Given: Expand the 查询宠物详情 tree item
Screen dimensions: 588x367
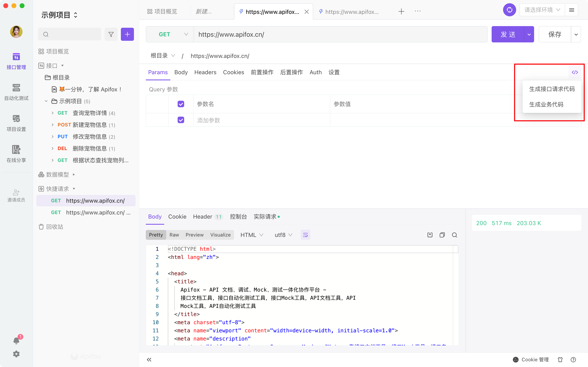Looking at the screenshot, I should [52, 113].
